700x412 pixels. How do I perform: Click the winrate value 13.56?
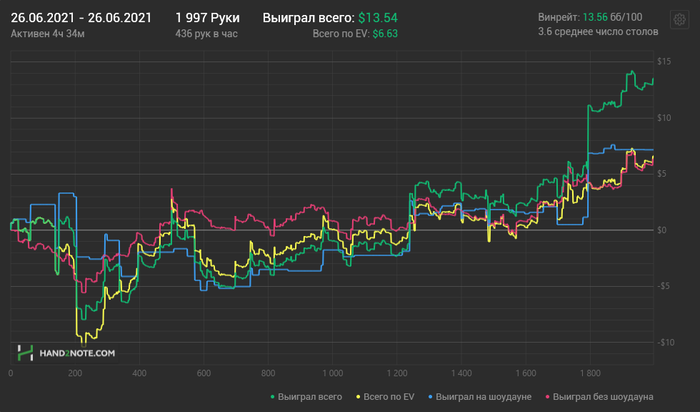595,17
